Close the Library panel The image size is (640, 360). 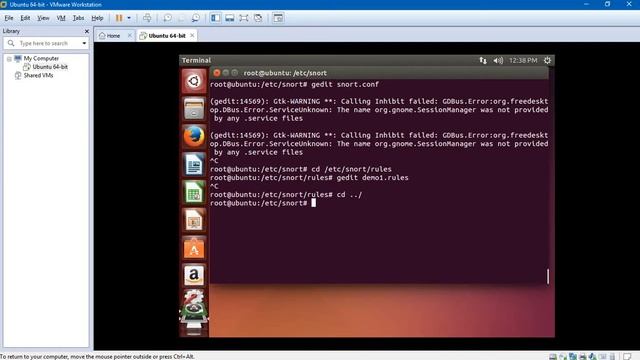click(x=87, y=31)
